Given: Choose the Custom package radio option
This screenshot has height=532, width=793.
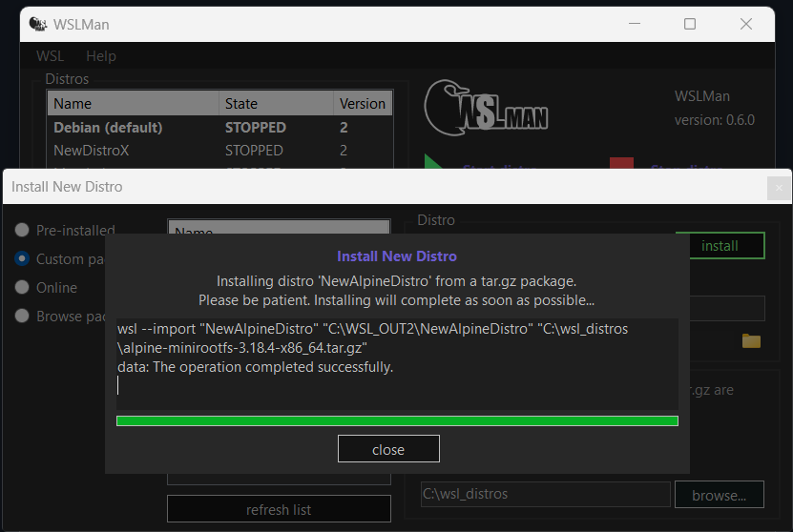Looking at the screenshot, I should 22,259.
